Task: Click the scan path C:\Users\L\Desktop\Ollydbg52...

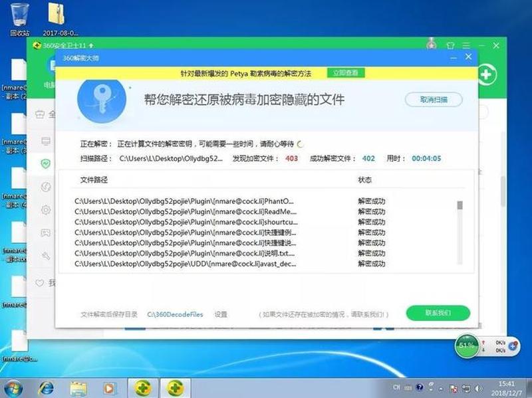Action: pyautogui.click(x=171, y=159)
